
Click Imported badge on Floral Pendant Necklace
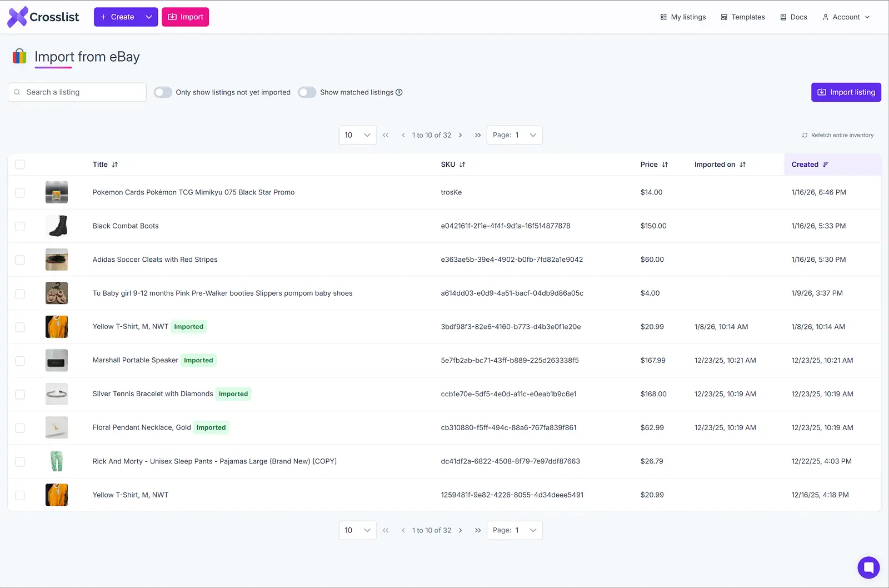pos(211,427)
